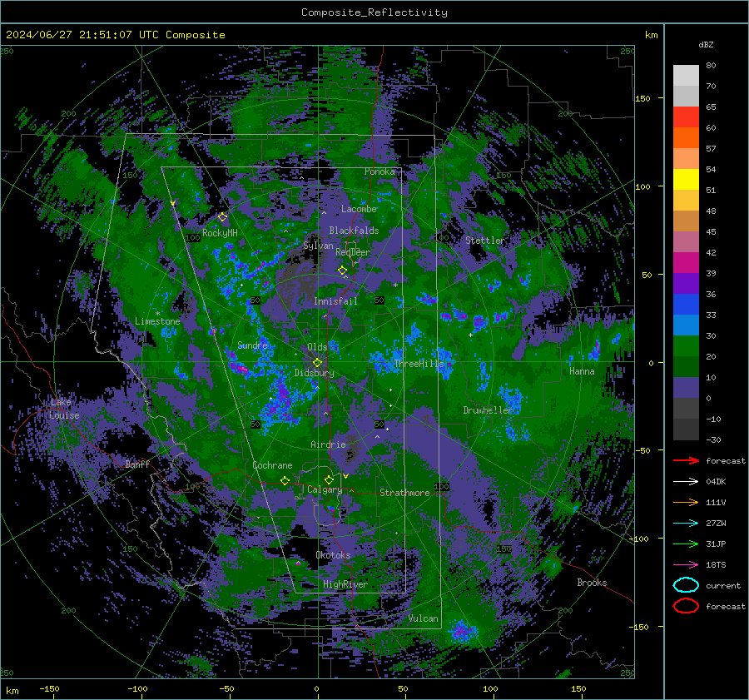The image size is (749, 700).
Task: Click the 04DK legend label text
Action: [716, 482]
